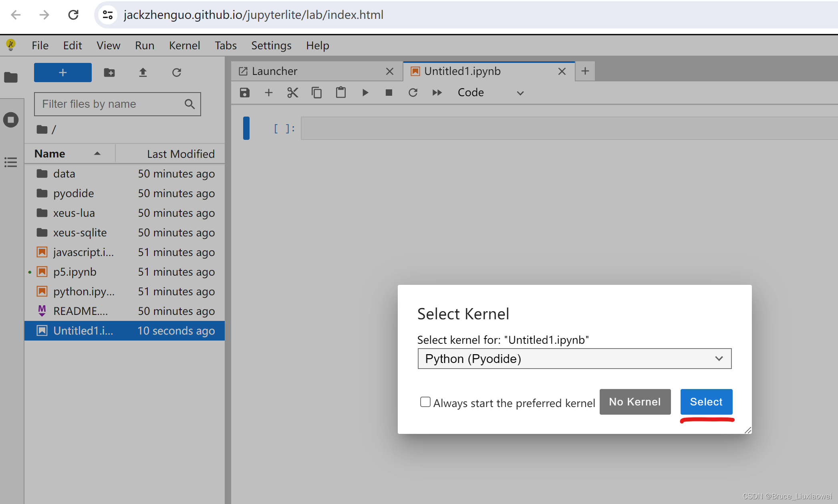The image size is (838, 504).
Task: Close the Untitled1.ipynb tab
Action: [x=562, y=71]
